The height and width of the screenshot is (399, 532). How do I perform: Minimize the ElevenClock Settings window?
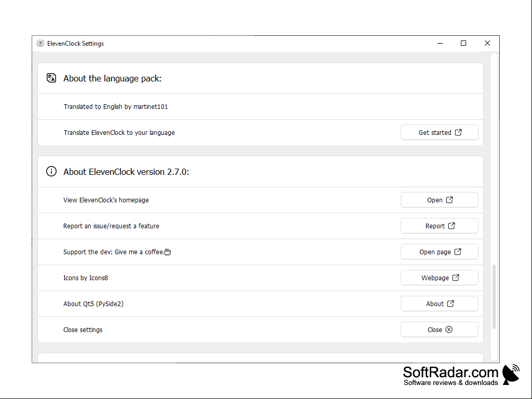(x=440, y=43)
